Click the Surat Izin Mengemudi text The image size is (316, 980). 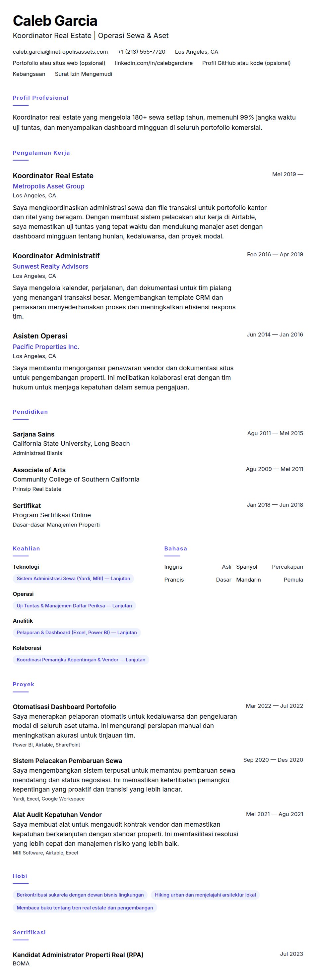[x=83, y=74]
